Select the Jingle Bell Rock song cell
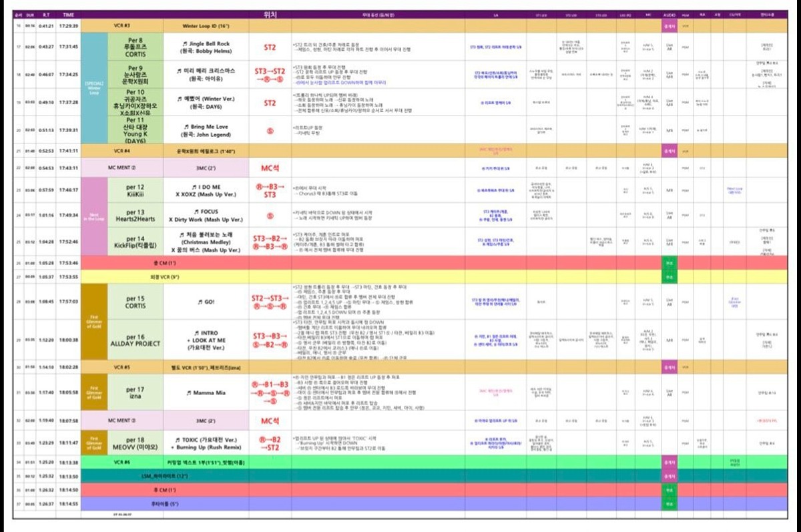Viewport: 801px width, 532px height. coord(206,47)
